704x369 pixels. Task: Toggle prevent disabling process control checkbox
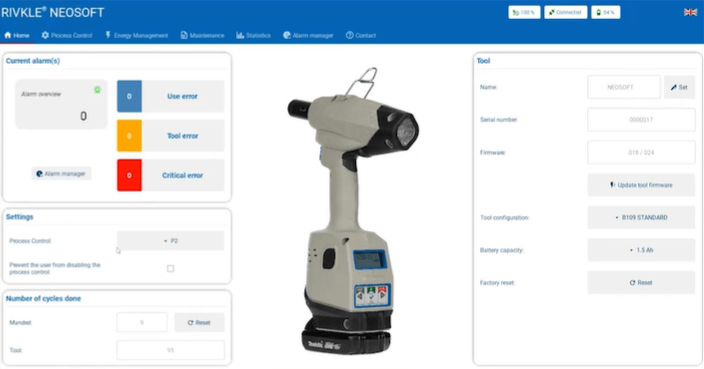pos(171,268)
